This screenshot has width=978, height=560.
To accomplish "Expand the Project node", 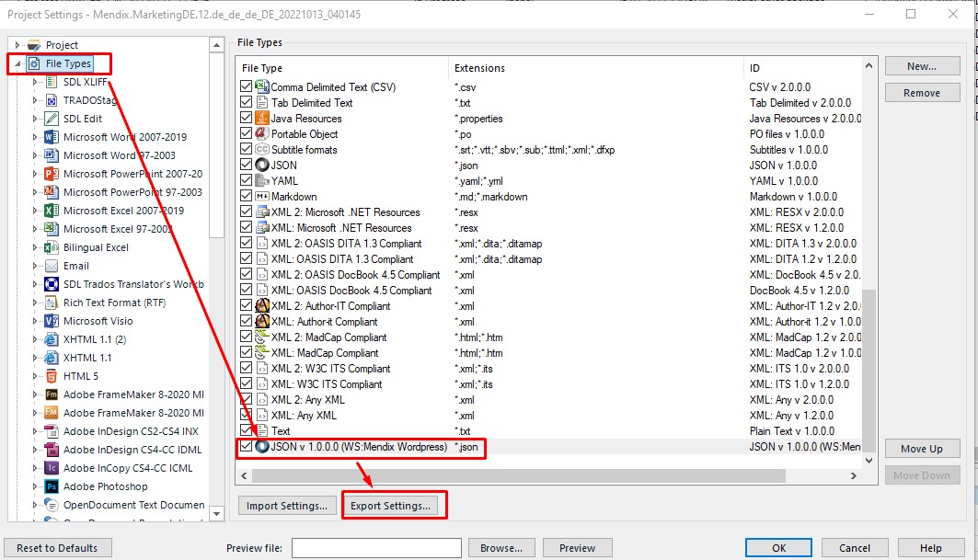I will click(x=17, y=44).
